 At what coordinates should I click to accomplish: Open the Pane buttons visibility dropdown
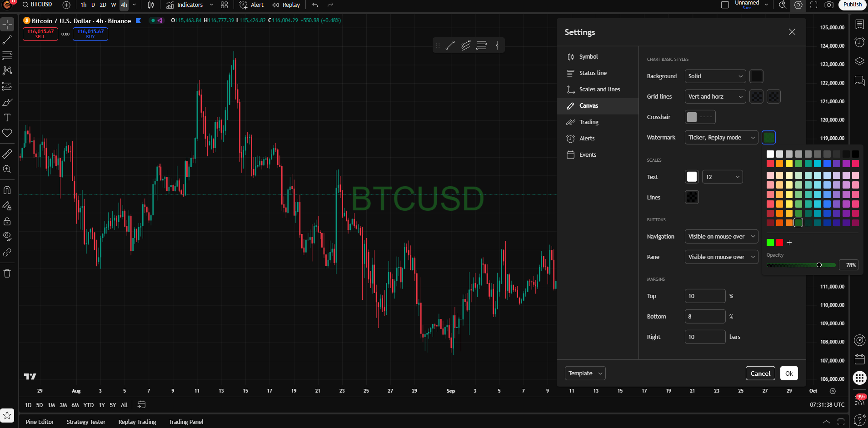coord(722,257)
